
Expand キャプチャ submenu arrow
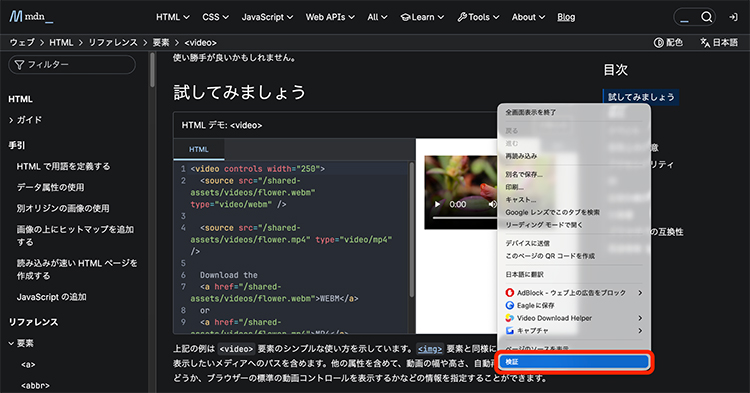point(640,330)
